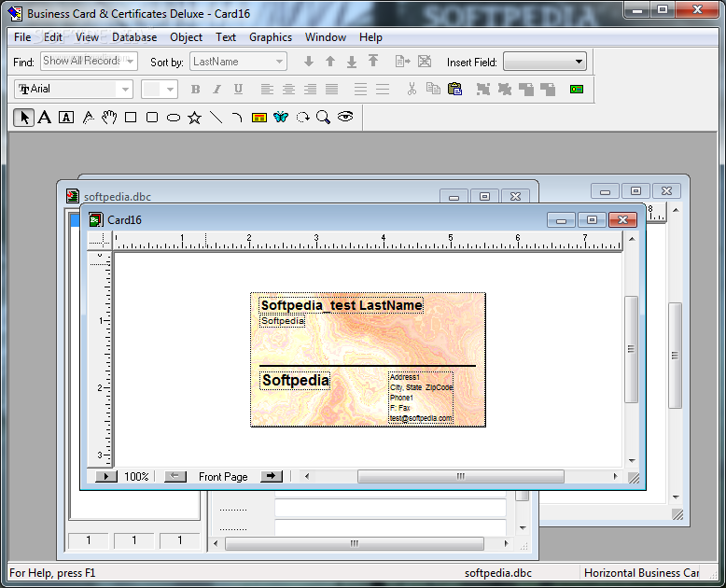Click the down arrow record icon
The height and width of the screenshot is (588, 726).
click(309, 61)
